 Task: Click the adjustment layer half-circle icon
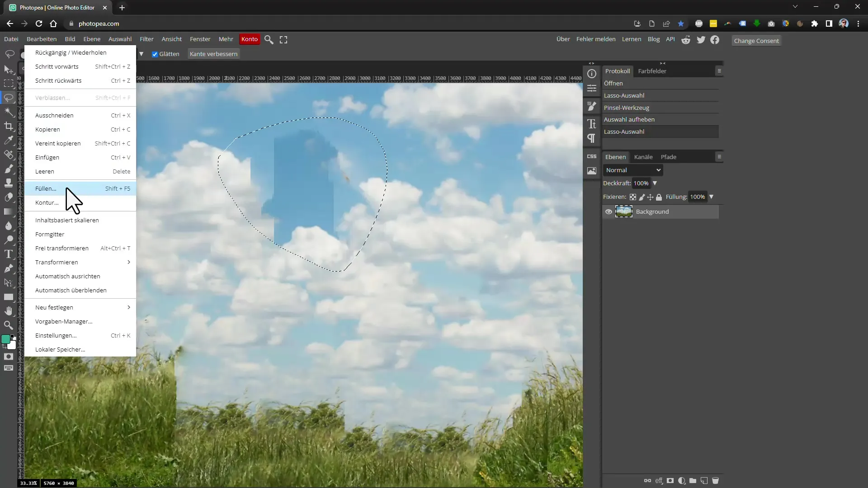click(681, 481)
